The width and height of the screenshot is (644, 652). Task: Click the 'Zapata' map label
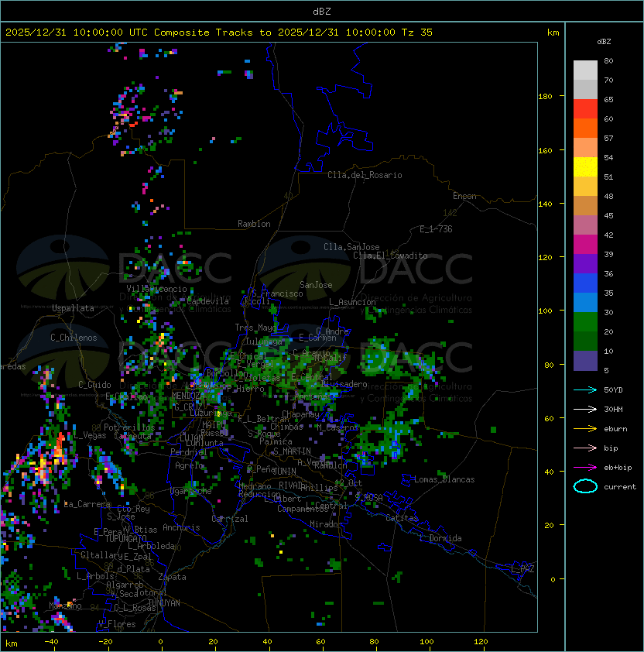click(172, 577)
